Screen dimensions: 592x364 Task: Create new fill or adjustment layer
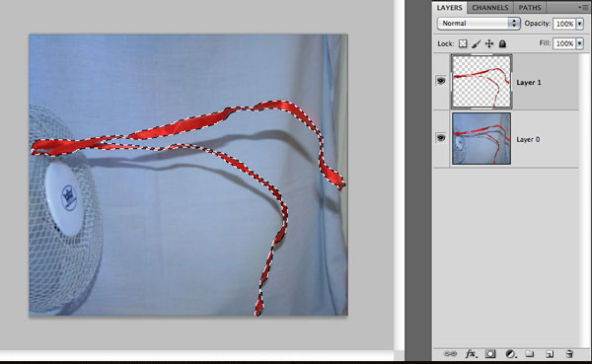510,354
